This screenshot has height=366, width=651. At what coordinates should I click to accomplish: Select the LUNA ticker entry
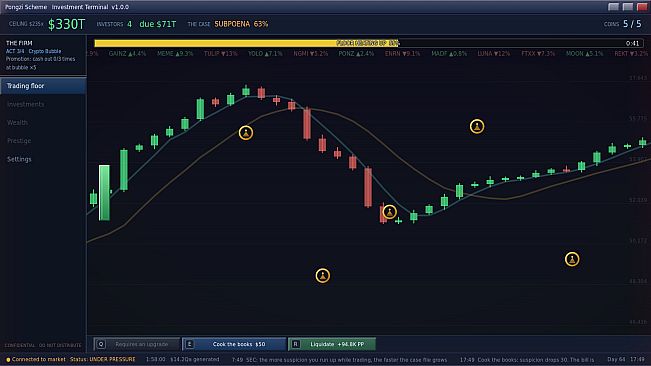494,54
